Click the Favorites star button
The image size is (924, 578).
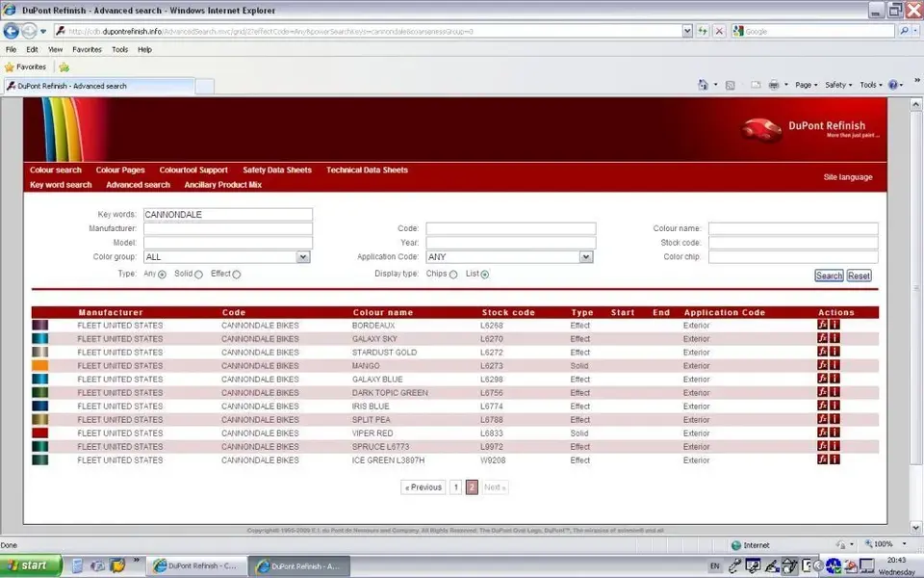[25, 67]
